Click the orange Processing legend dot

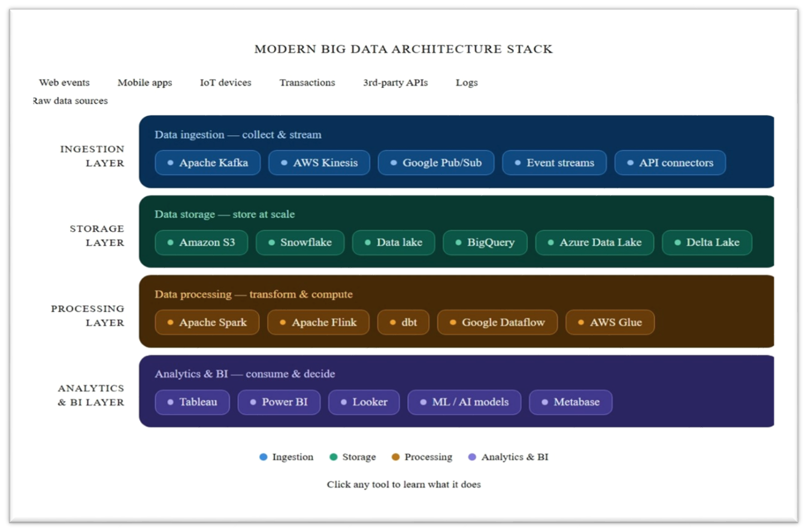(x=395, y=457)
